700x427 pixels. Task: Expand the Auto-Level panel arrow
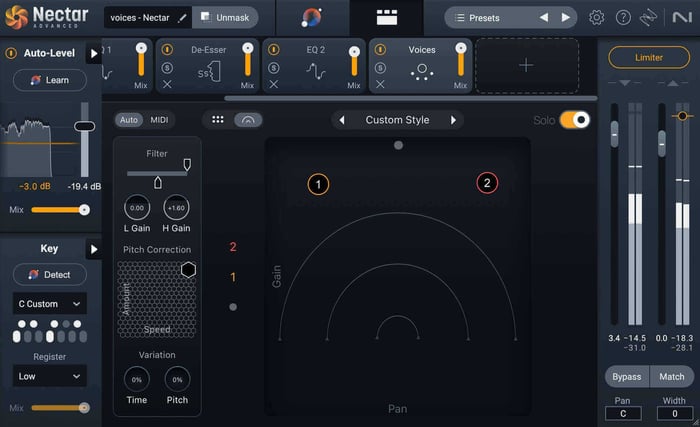tap(94, 54)
